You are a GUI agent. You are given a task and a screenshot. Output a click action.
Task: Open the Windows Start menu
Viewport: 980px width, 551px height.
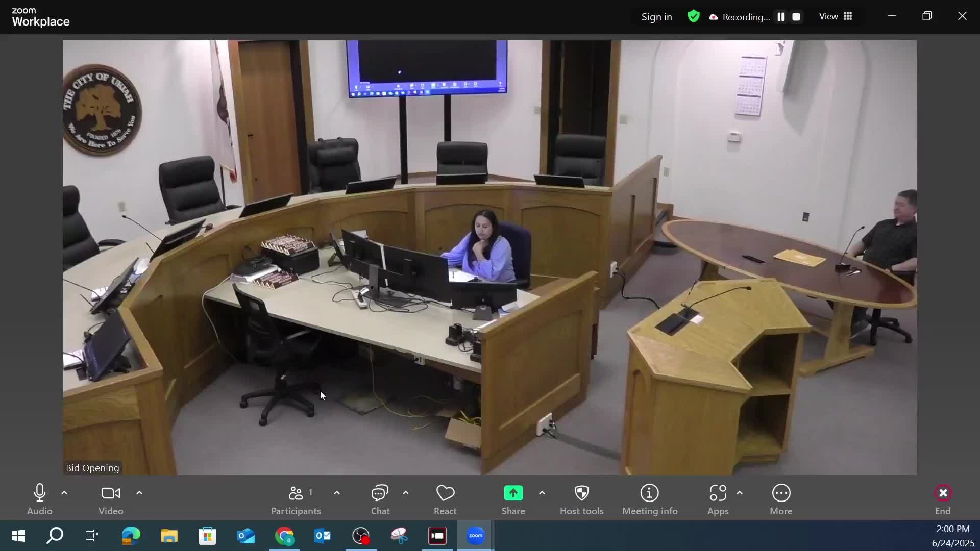point(17,536)
